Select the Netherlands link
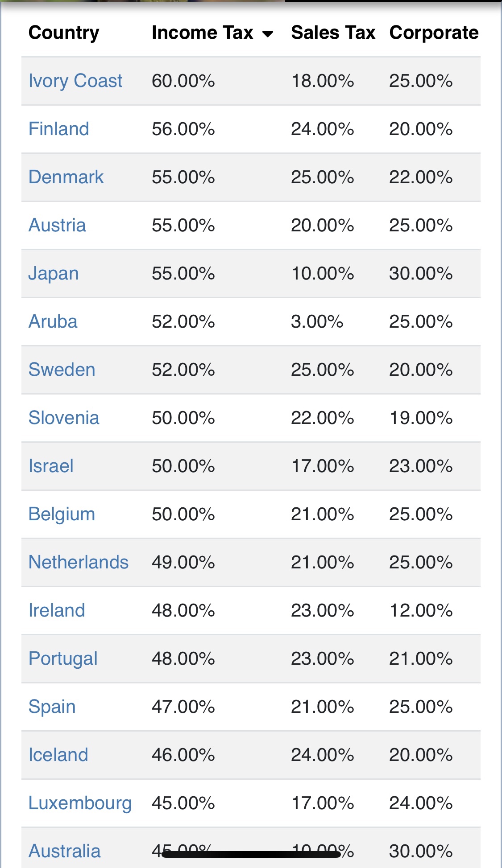The width and height of the screenshot is (502, 868). (78, 562)
